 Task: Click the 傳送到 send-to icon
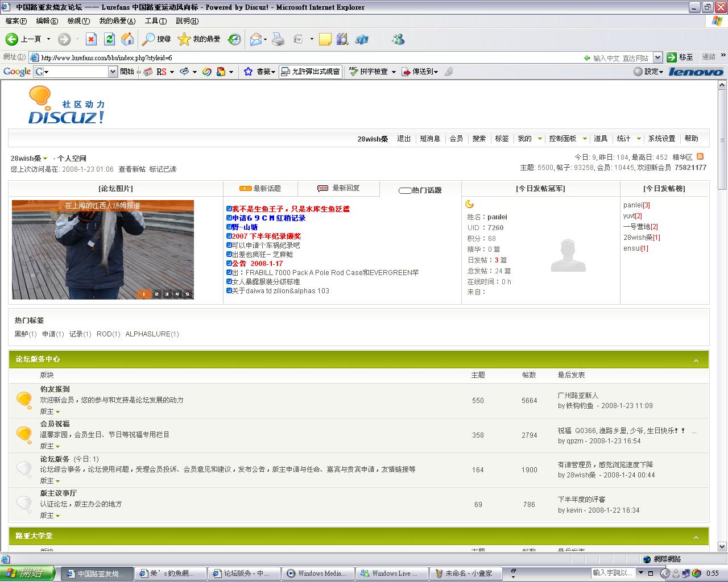[406, 72]
